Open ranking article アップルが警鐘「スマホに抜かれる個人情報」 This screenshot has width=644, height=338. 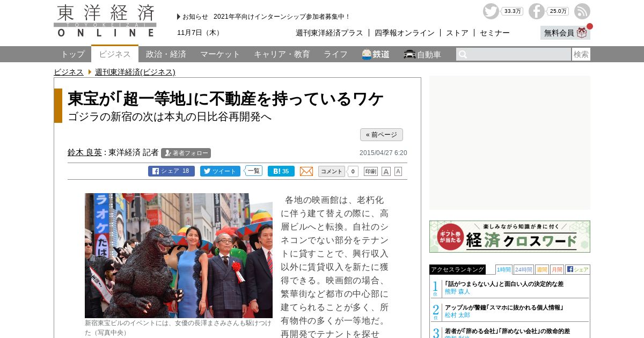pyautogui.click(x=503, y=307)
